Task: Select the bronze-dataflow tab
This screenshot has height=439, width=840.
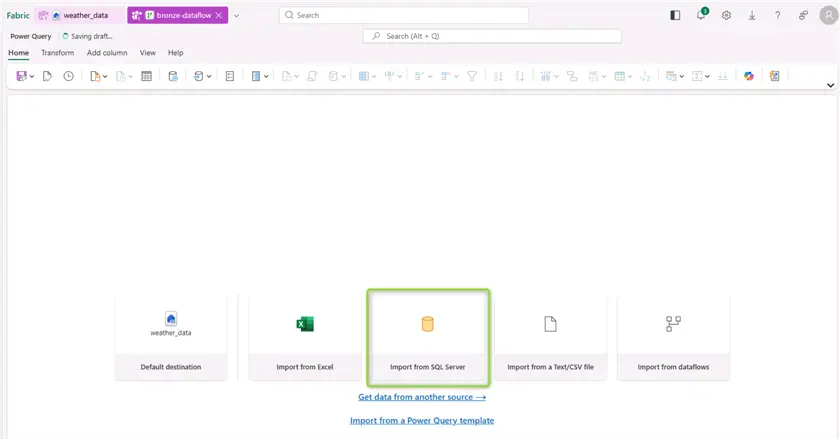Action: click(178, 15)
